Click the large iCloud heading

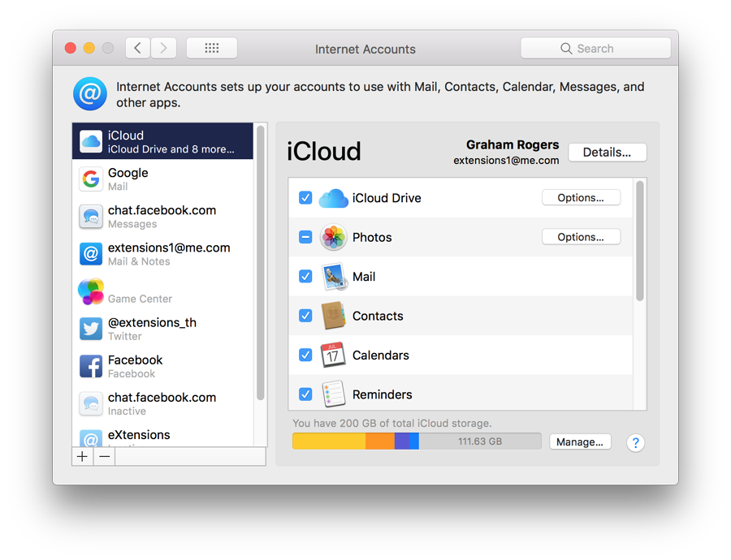pos(323,152)
